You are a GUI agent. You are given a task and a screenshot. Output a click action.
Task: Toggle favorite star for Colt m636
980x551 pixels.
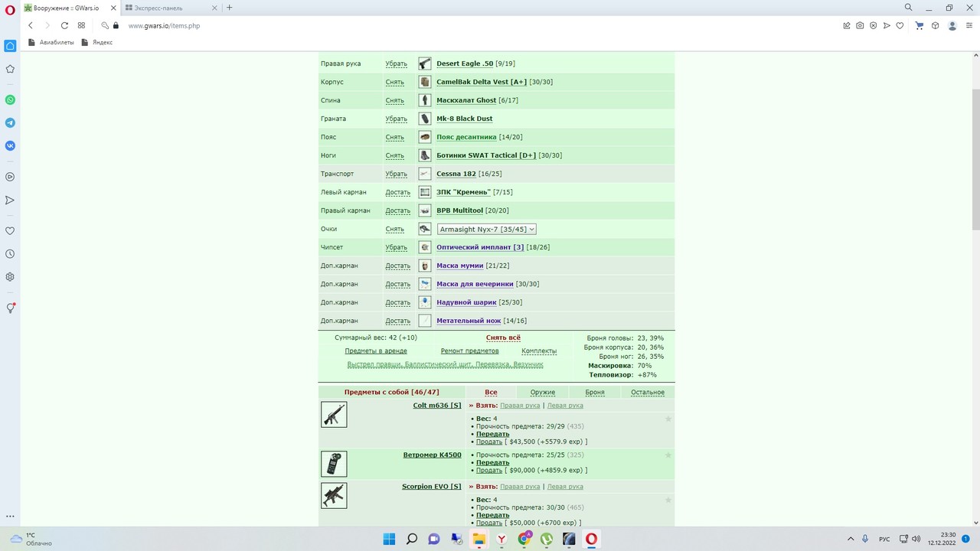pyautogui.click(x=668, y=419)
